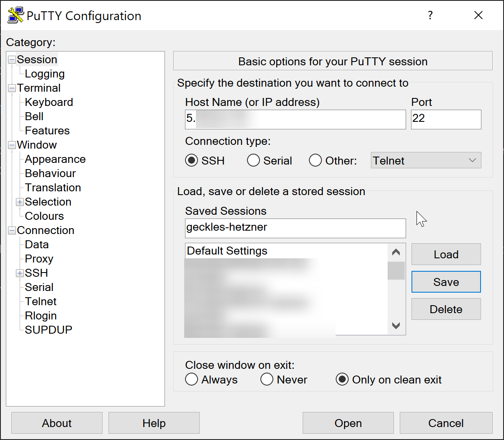The width and height of the screenshot is (504, 440).
Task: Select Default Settings in sessions list
Action: tap(286, 251)
